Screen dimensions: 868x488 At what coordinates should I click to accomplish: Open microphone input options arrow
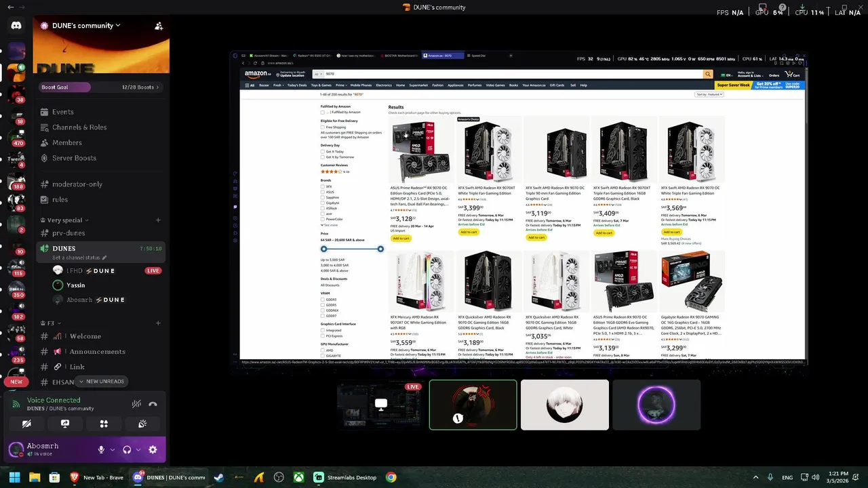click(x=113, y=449)
